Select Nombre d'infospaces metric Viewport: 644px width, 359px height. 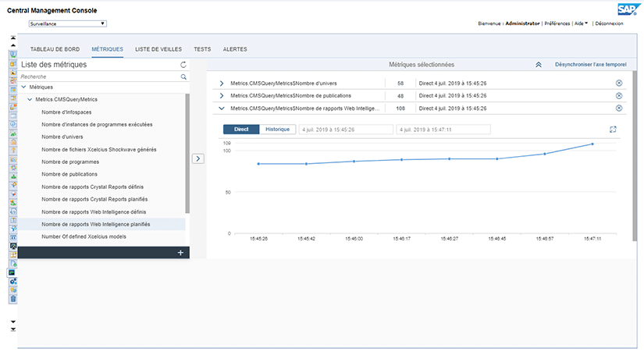coord(66,112)
